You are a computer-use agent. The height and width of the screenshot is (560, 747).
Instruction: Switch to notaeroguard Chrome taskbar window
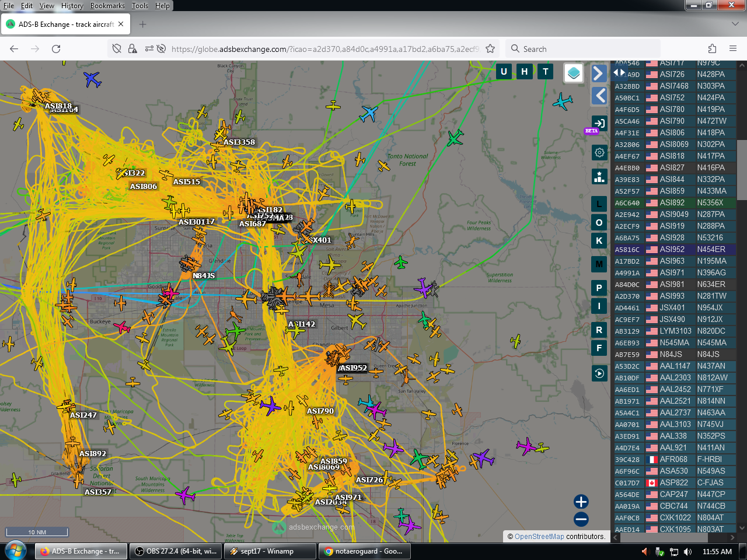[365, 551]
